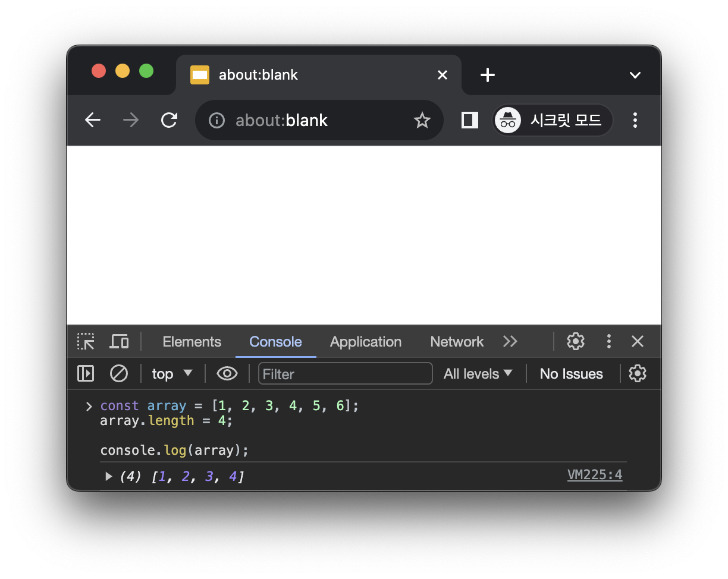The width and height of the screenshot is (728, 579).
Task: Bookmark this tab with the star icon
Action: click(422, 121)
